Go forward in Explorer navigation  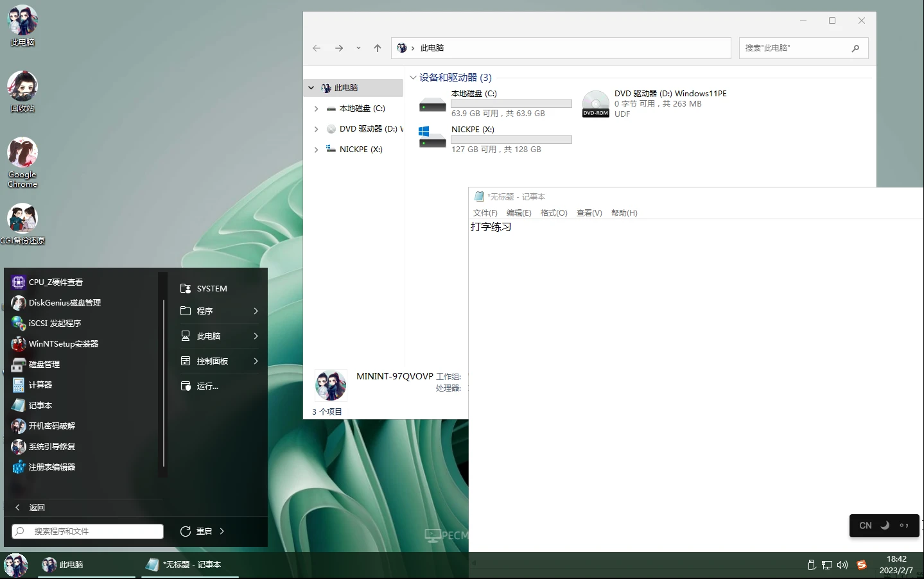coord(339,48)
